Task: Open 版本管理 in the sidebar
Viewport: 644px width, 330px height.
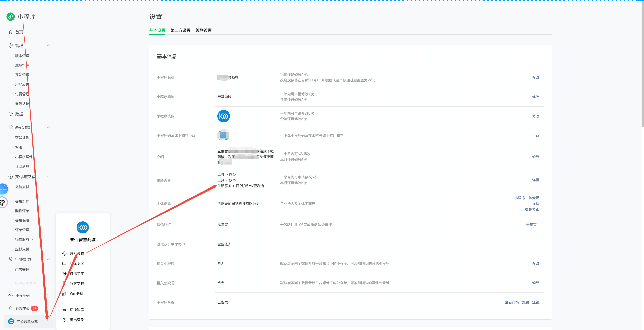Action: [x=22, y=56]
